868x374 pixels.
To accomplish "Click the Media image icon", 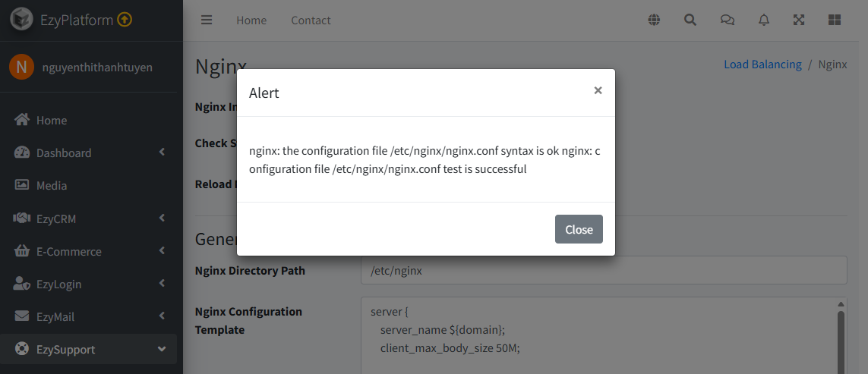I will click(x=21, y=185).
